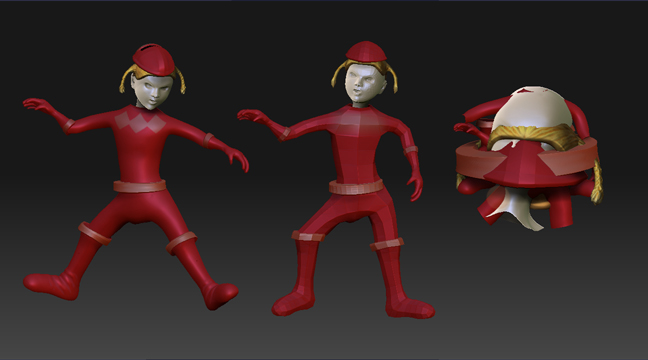The image size is (648, 360).
Task: Click the belt of the left character
Action: (140, 186)
